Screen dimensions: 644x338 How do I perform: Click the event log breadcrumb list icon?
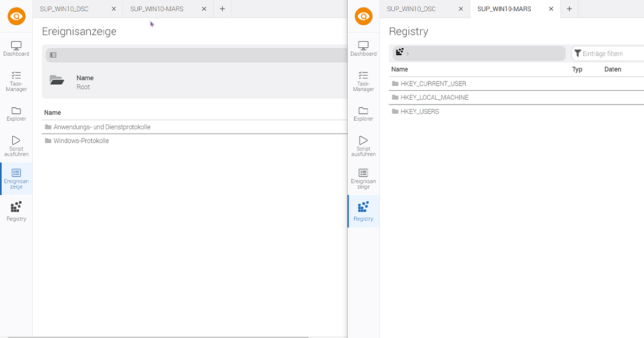tap(53, 55)
